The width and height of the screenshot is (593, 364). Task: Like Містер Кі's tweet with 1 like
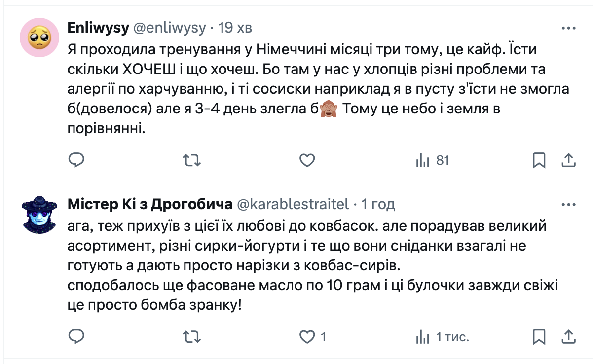tap(307, 337)
